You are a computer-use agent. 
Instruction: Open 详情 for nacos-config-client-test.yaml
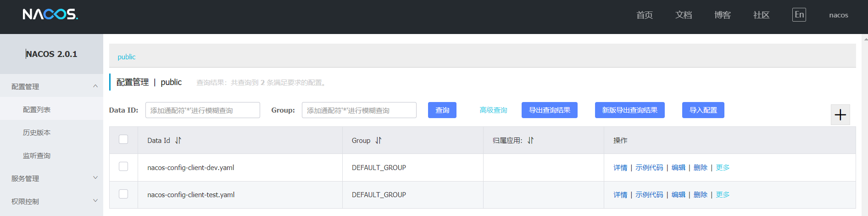[x=620, y=195]
